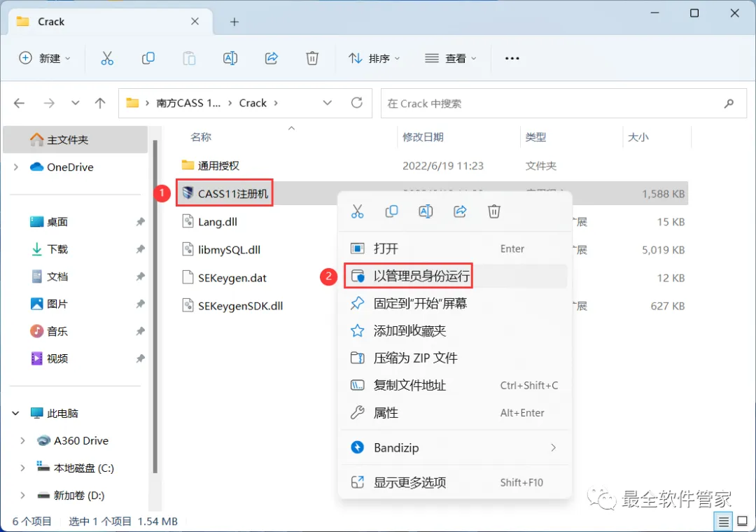Click the Cut icon in the toolbar
The width and height of the screenshot is (756, 532).
click(x=107, y=58)
